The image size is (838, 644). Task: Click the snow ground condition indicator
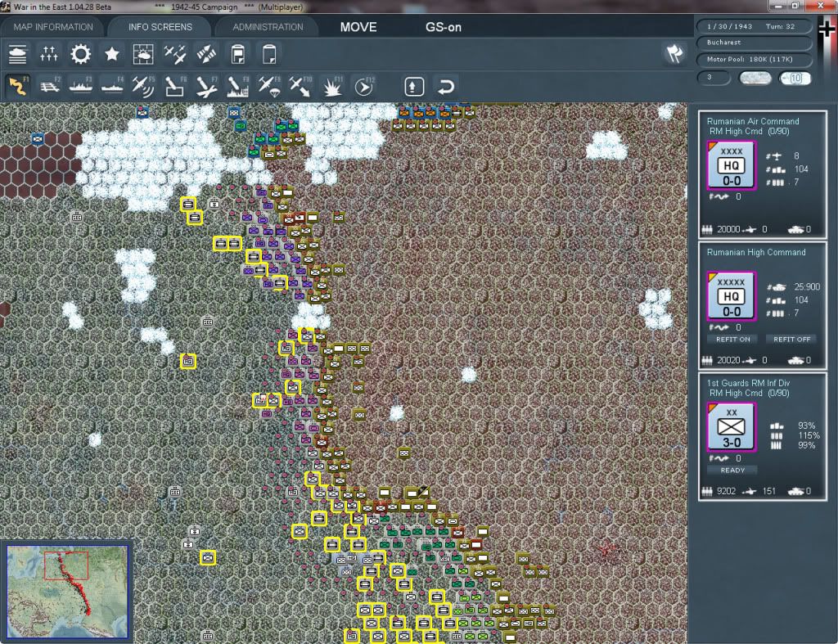pyautogui.click(x=755, y=78)
